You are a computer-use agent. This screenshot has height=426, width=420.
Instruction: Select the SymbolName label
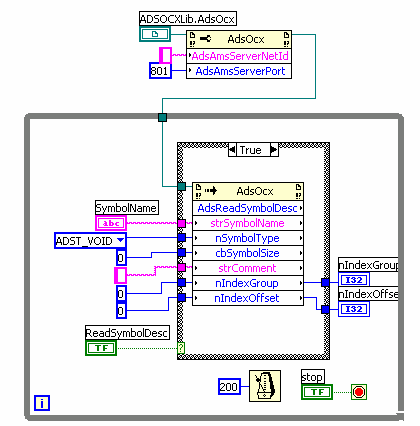pos(127,208)
